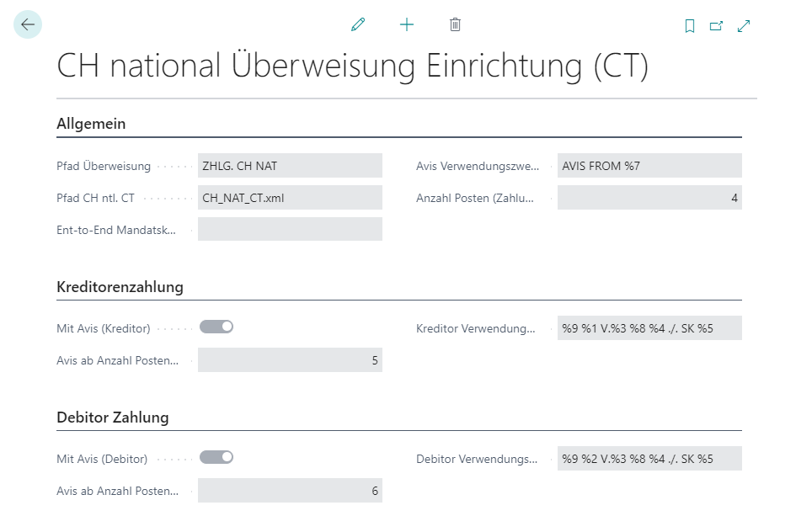Select the Anzahl Posten value field
This screenshot has width=812, height=516.
pos(649,197)
